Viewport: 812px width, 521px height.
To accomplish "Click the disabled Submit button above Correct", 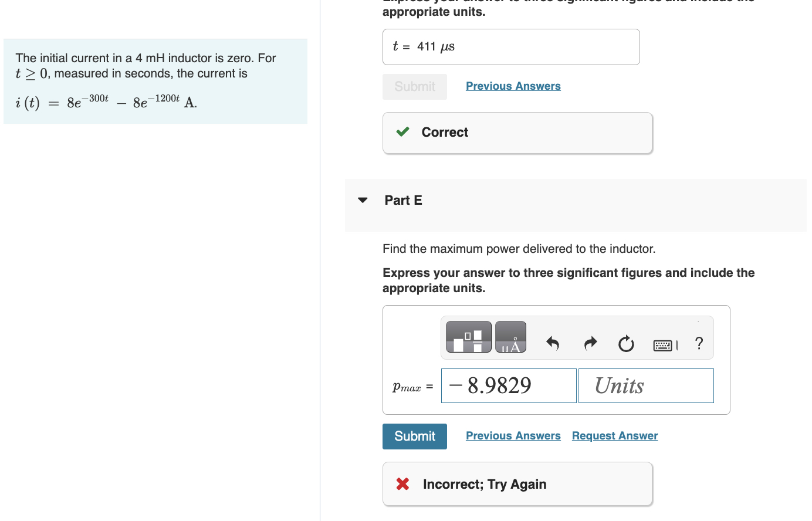I will (x=414, y=86).
